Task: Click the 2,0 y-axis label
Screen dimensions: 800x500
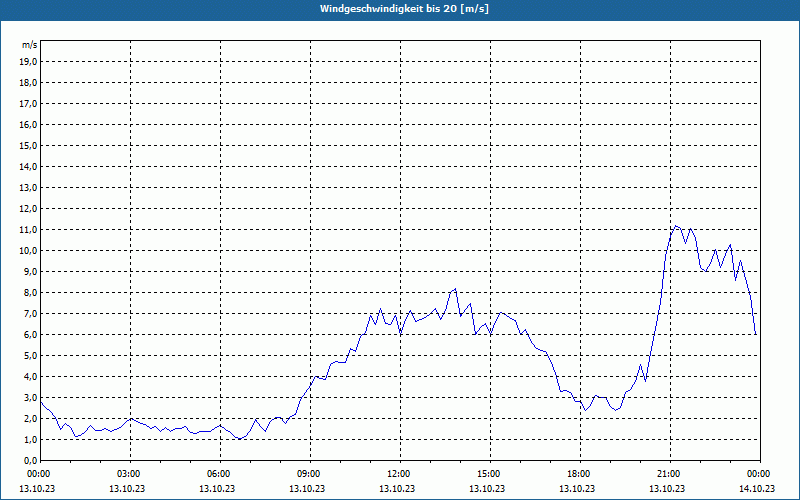Action: tap(30, 419)
